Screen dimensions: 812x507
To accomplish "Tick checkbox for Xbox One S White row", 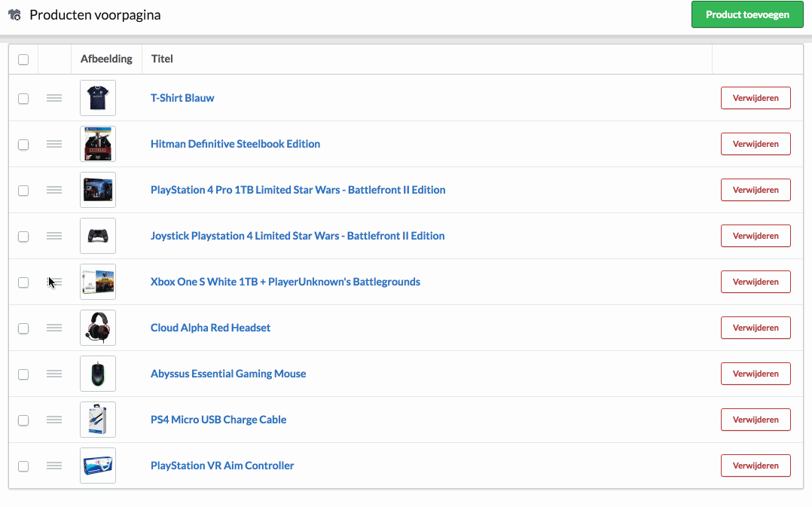I will [23, 283].
